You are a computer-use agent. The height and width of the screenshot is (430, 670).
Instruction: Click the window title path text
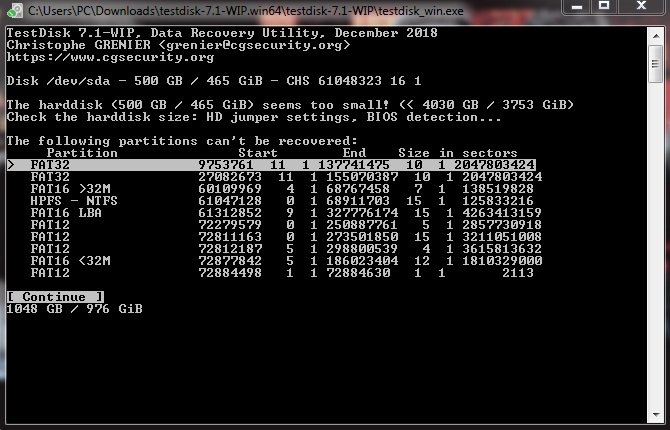[x=246, y=11]
